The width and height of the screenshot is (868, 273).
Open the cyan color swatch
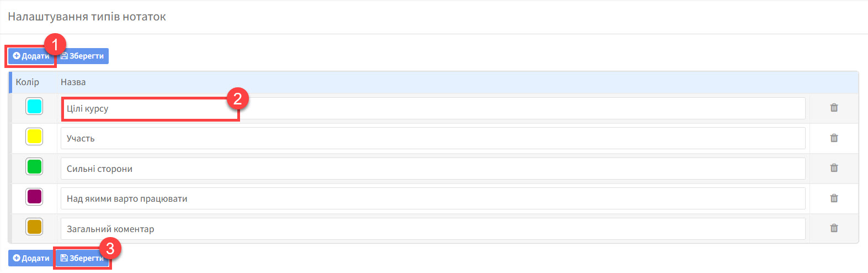tap(34, 106)
